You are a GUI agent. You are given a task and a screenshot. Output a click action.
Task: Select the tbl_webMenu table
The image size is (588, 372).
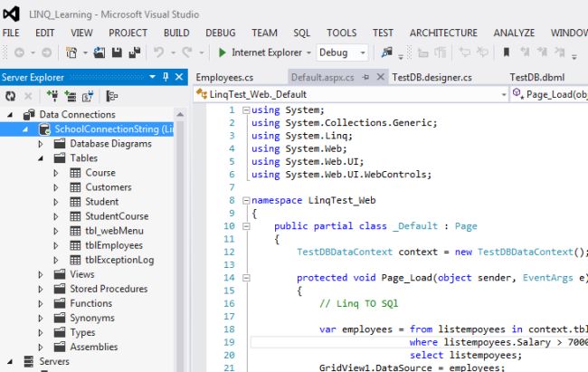[x=114, y=231]
